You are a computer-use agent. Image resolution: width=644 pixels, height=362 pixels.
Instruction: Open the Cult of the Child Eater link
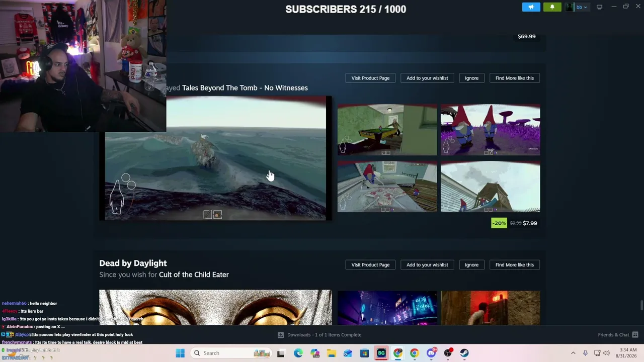click(x=194, y=275)
